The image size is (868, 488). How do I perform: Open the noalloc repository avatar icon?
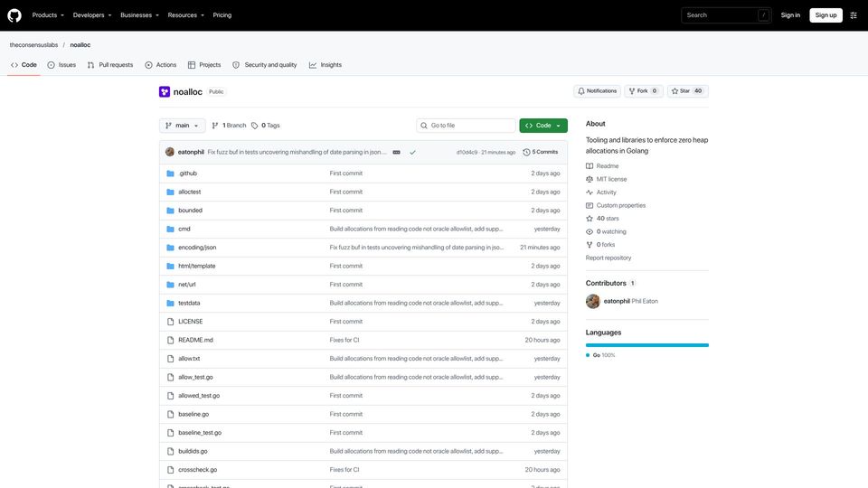pos(165,92)
